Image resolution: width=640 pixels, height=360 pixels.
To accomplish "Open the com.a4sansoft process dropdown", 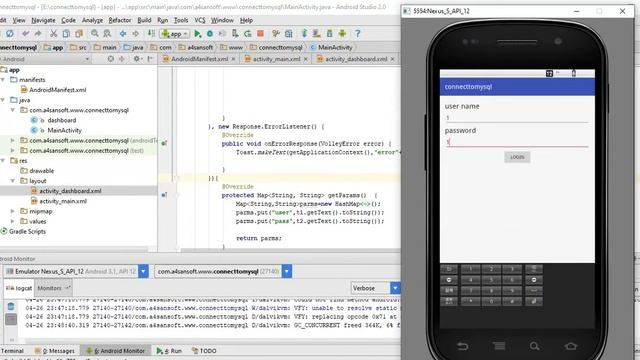I will (x=287, y=271).
